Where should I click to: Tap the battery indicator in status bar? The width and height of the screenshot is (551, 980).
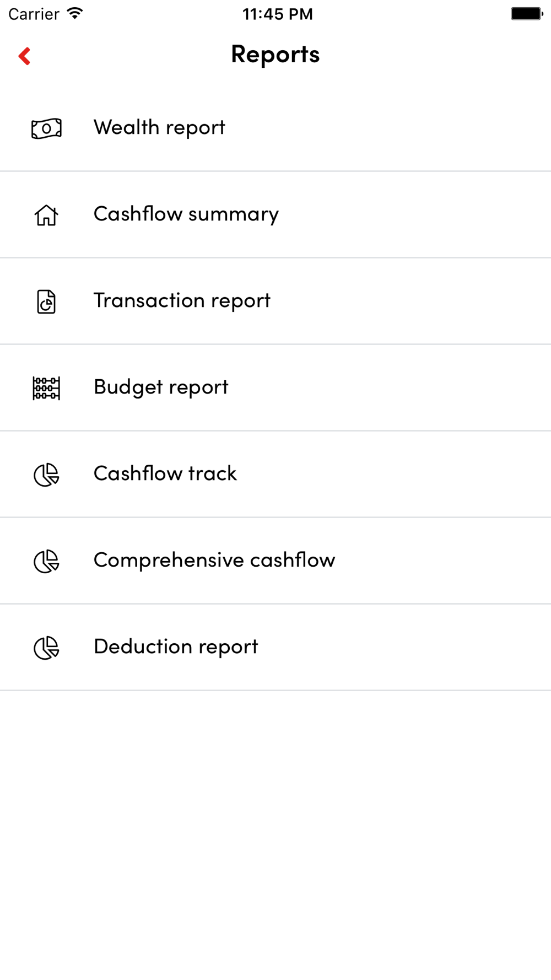pyautogui.click(x=527, y=14)
